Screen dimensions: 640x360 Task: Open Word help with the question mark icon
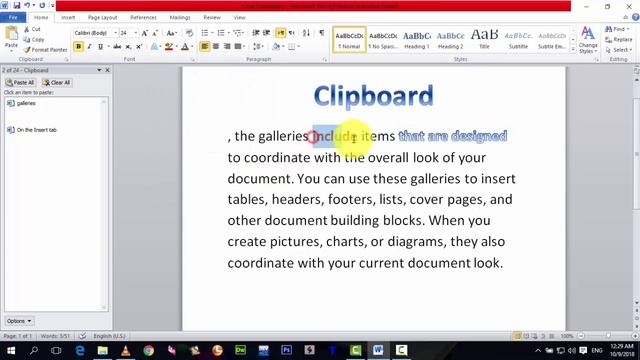coord(636,17)
